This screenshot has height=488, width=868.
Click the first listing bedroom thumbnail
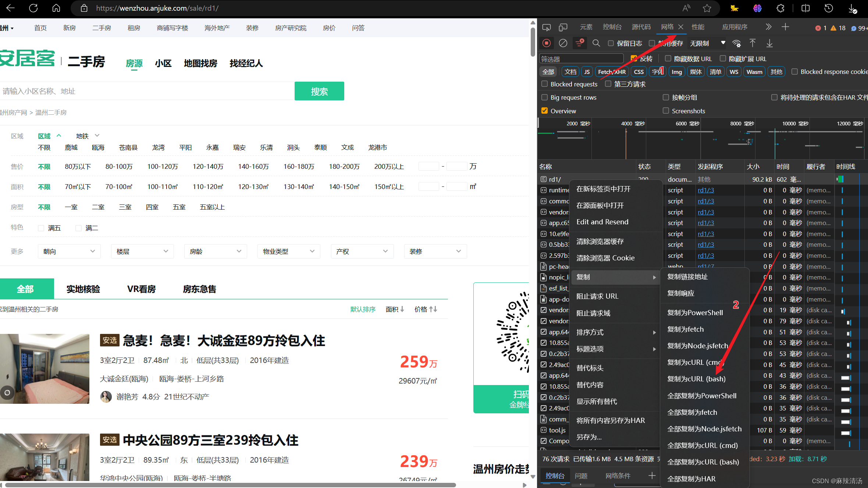tap(45, 368)
